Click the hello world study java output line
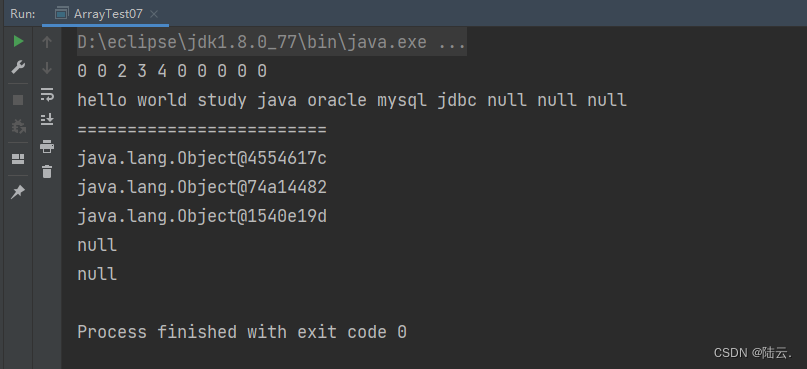 (352, 100)
